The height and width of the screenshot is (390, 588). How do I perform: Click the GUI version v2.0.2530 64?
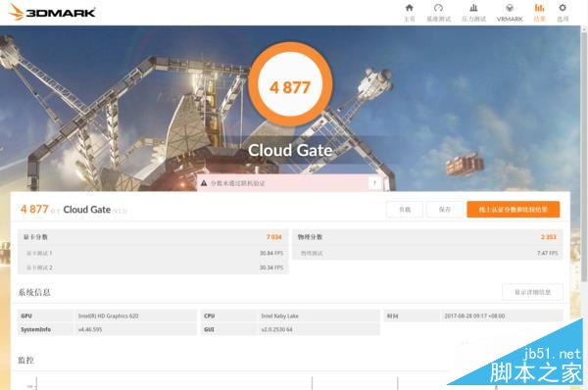tap(276, 329)
